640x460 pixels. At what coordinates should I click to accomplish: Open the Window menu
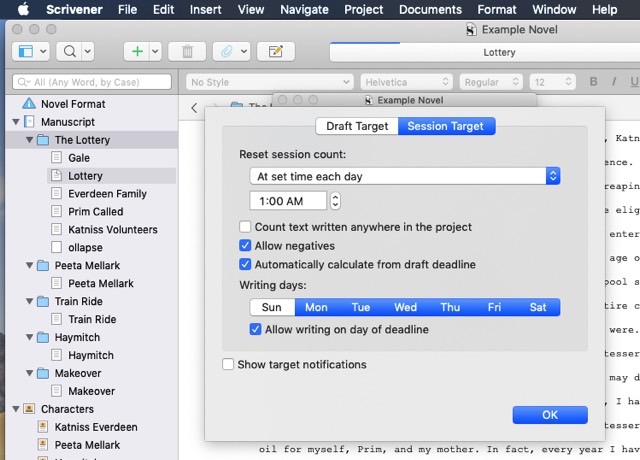click(554, 9)
